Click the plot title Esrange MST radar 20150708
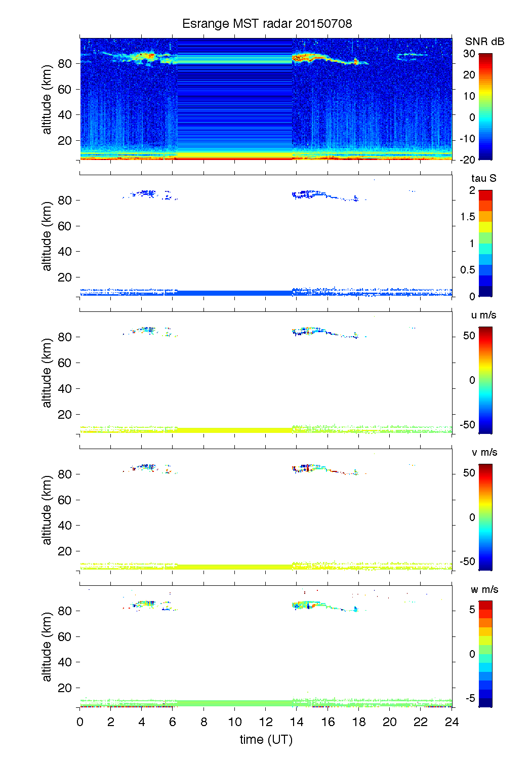 click(267, 24)
